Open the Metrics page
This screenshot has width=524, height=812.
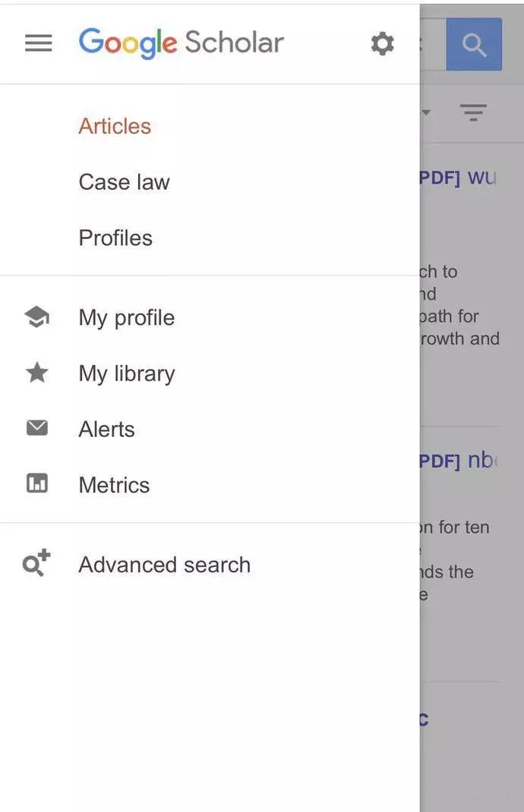114,485
